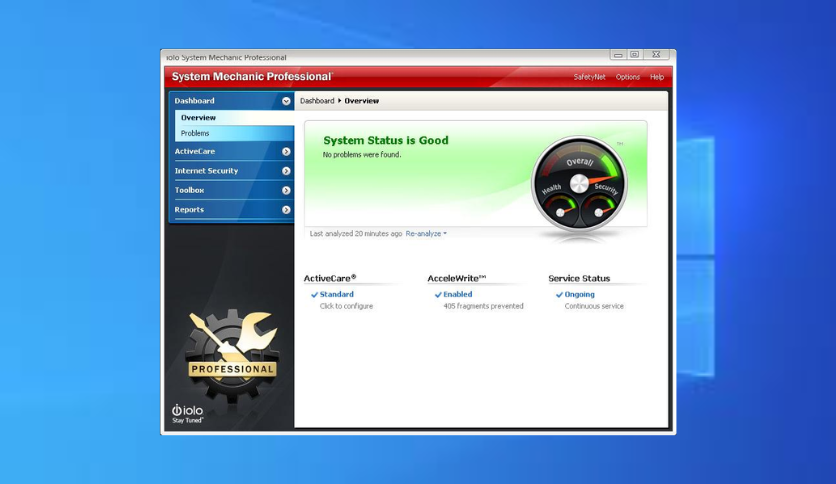Click the Service Status section heading
Screen dimensions: 836x484
coord(579,278)
